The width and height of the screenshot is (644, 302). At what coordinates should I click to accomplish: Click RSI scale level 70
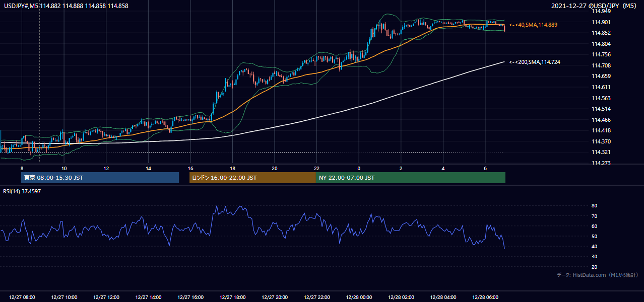pos(595,216)
